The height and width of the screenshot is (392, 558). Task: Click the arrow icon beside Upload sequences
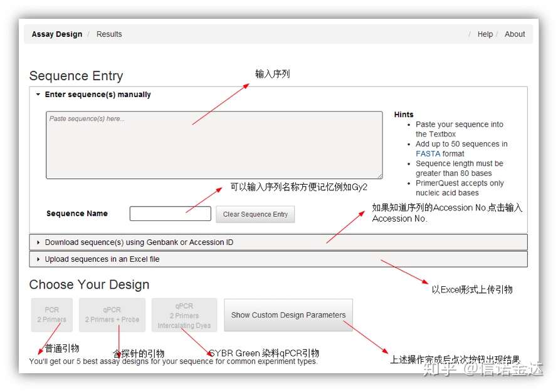[38, 259]
